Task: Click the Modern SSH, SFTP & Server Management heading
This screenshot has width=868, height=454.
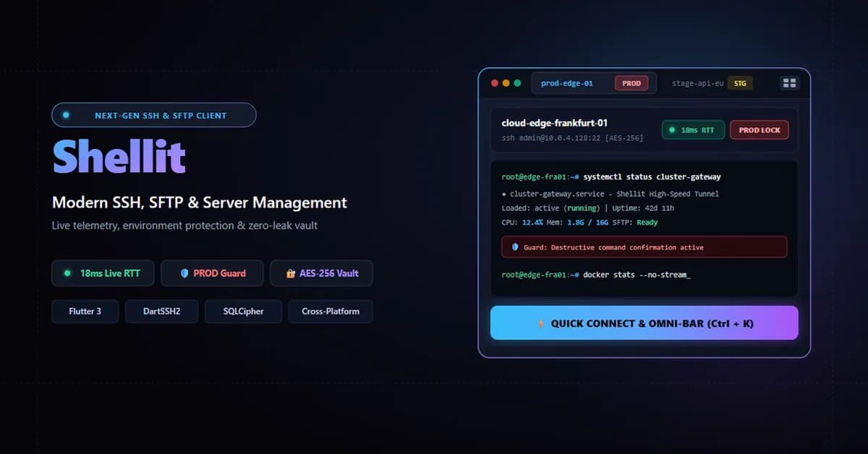Action: click(x=200, y=203)
